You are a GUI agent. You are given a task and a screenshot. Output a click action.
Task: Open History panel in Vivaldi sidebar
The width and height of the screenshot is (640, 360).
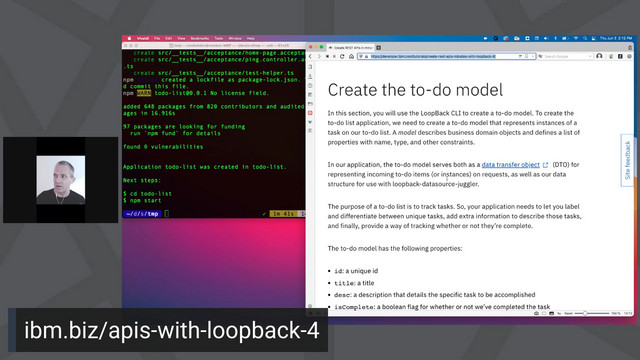click(310, 85)
